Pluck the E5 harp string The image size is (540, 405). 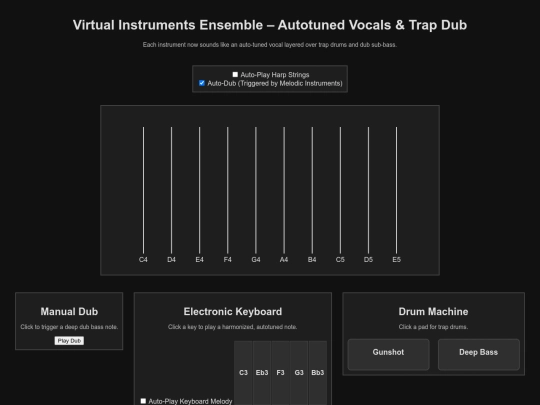[396, 190]
